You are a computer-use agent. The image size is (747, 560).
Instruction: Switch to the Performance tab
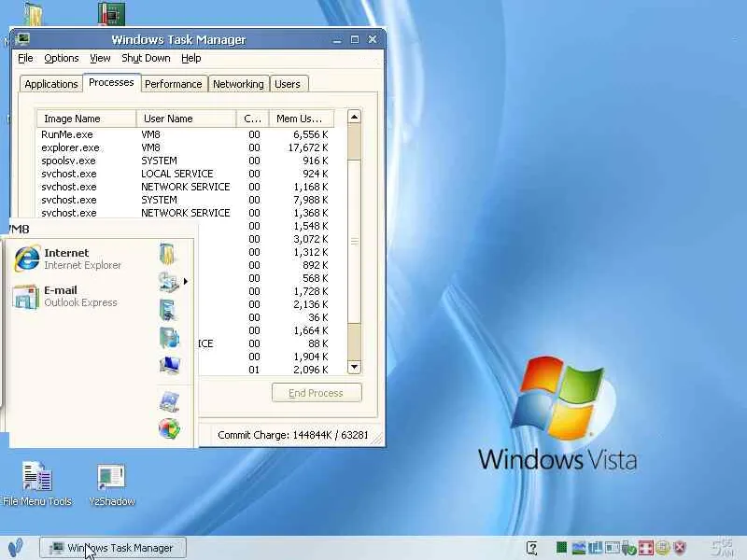point(174,84)
